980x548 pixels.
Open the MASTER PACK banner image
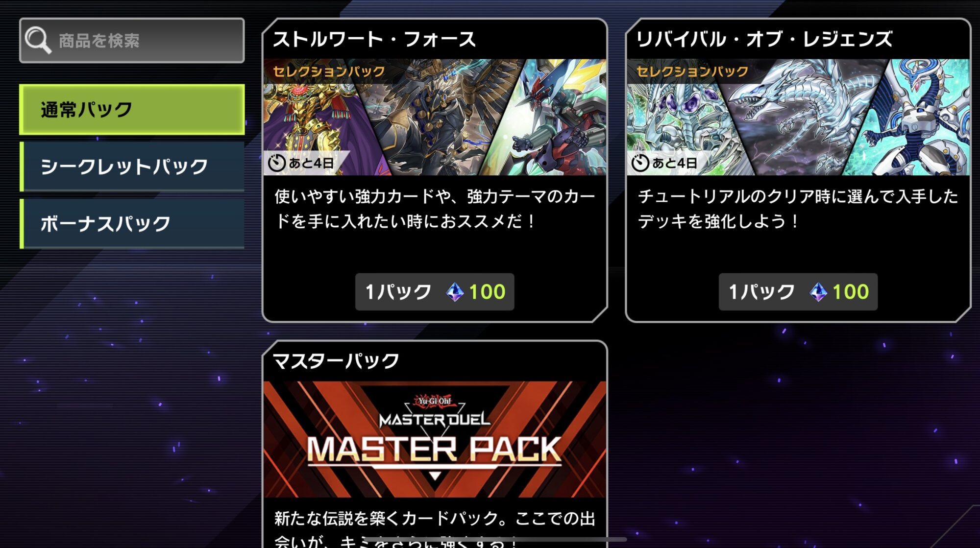(x=435, y=439)
